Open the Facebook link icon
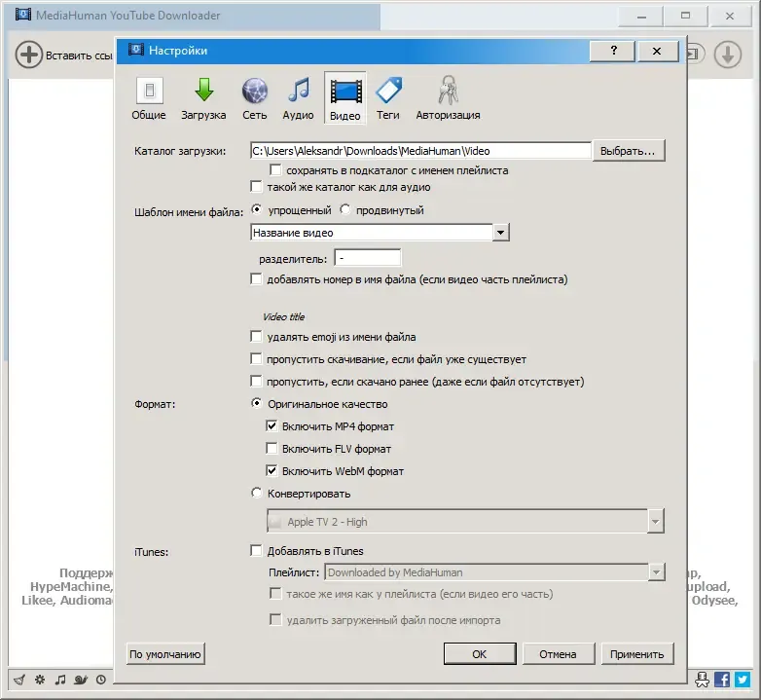 (x=722, y=680)
